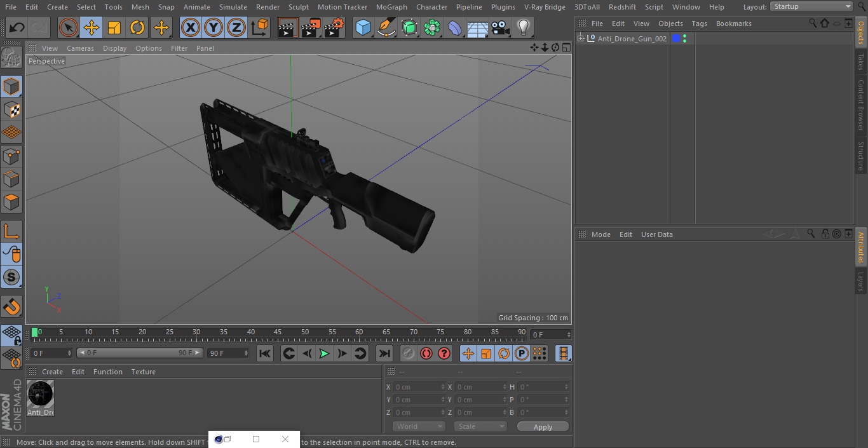Image resolution: width=868 pixels, height=448 pixels.
Task: Click X position input field
Action: [419, 387]
